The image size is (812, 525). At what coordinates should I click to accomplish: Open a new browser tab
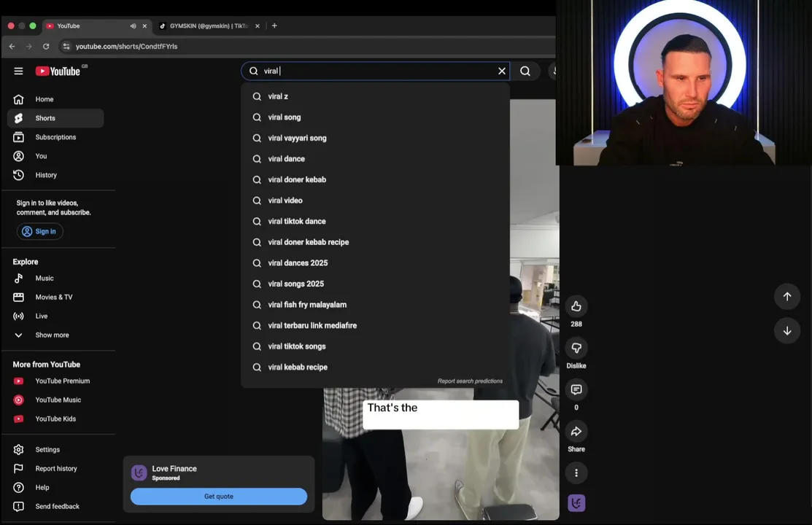pos(274,26)
